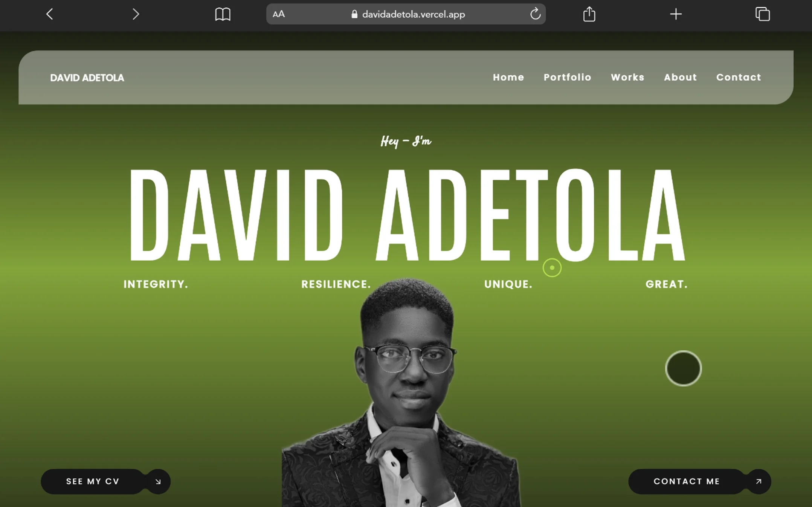Click the SEE MY CV button
The image size is (812, 507).
tap(93, 481)
